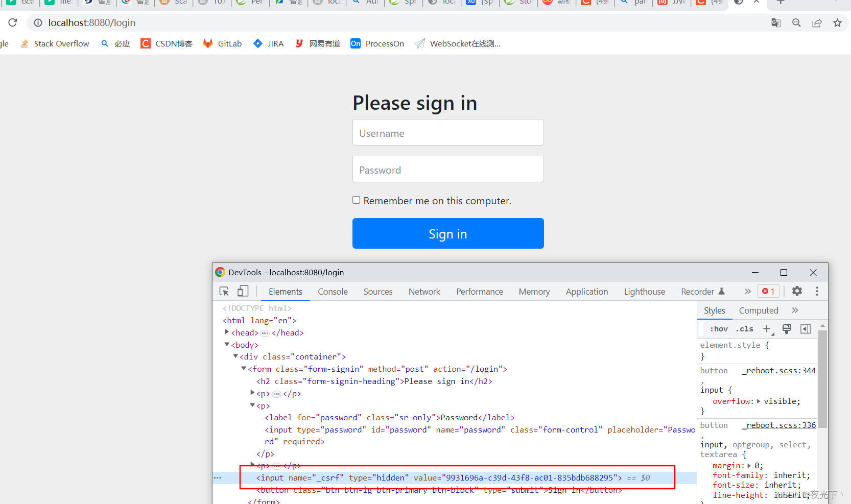Switch to the Console tab

(x=333, y=291)
